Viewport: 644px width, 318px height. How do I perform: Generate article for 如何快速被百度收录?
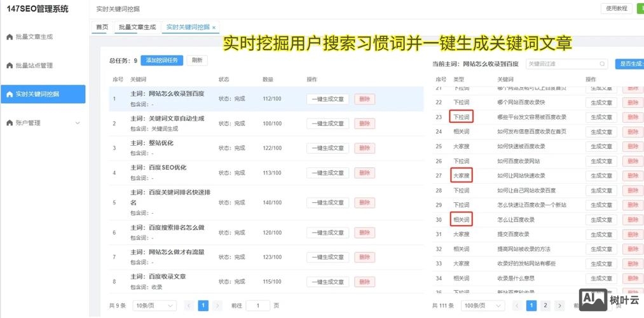(601, 147)
